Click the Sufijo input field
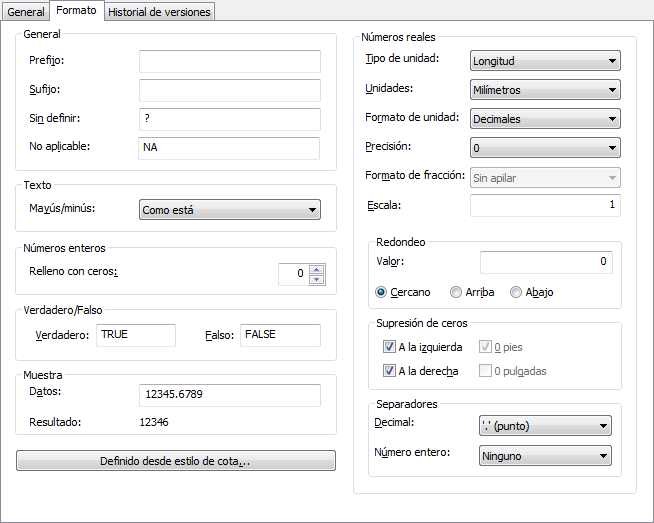This screenshot has height=523, width=654. coord(229,90)
